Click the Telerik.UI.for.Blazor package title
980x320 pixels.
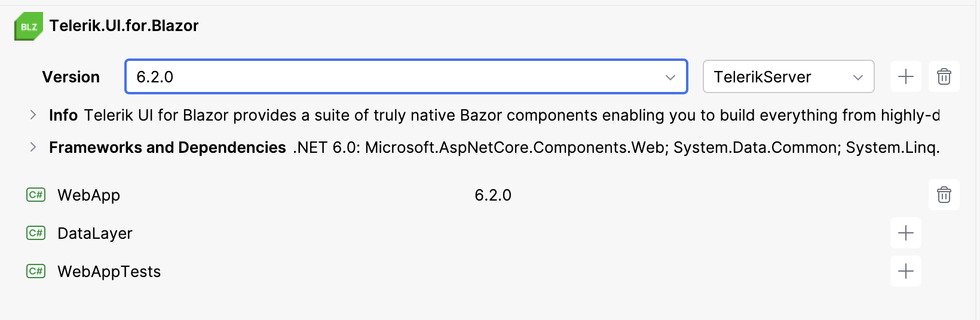click(124, 26)
